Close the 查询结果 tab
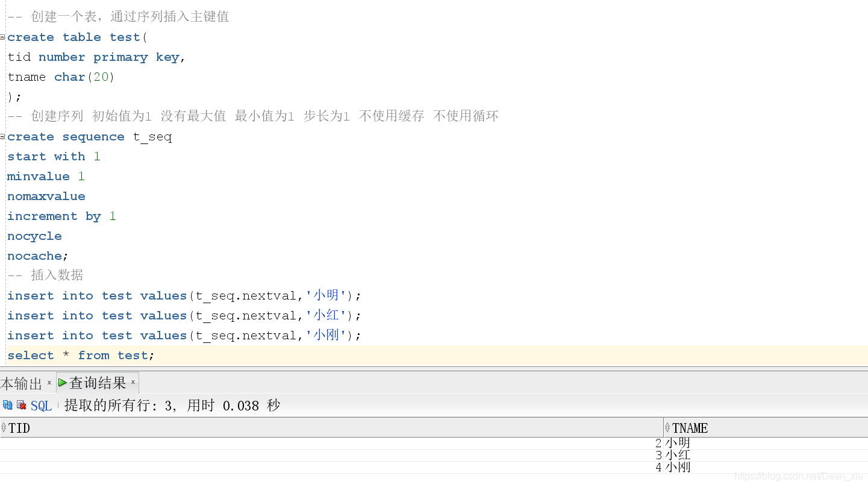The image size is (868, 487). (x=133, y=382)
